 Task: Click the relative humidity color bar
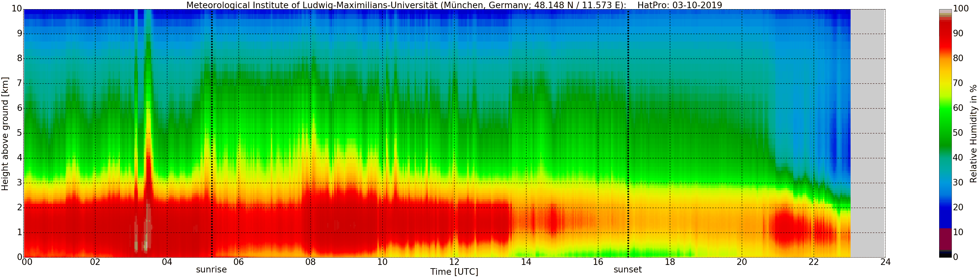945,133
